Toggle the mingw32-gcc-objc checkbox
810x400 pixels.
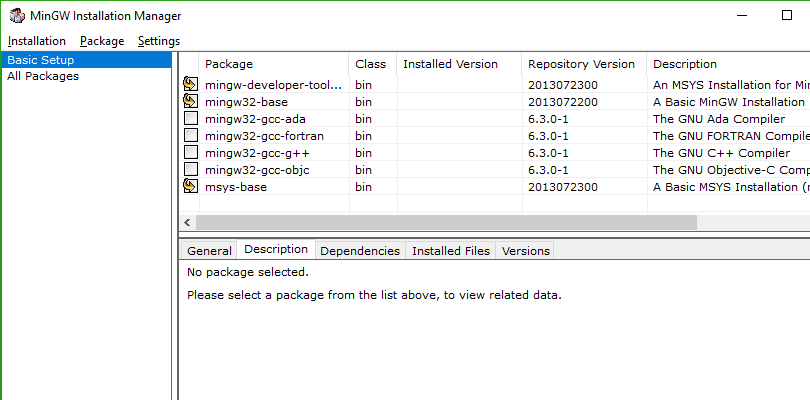pos(191,170)
